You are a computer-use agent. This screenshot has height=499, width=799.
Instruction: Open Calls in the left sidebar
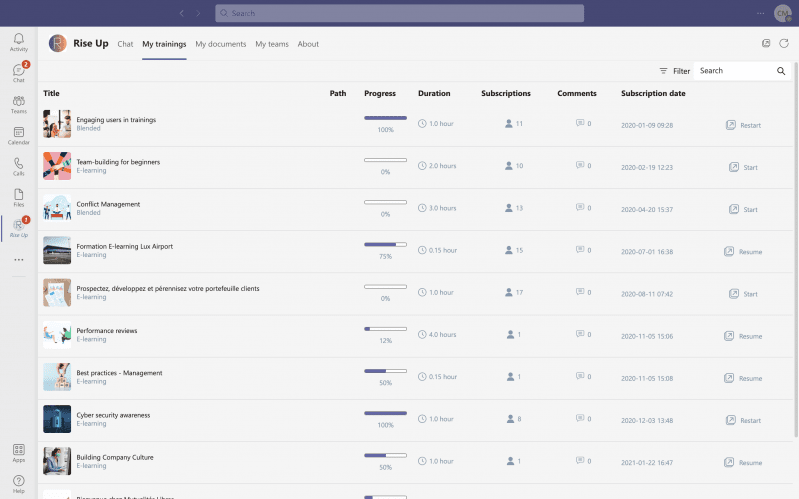coord(18,166)
